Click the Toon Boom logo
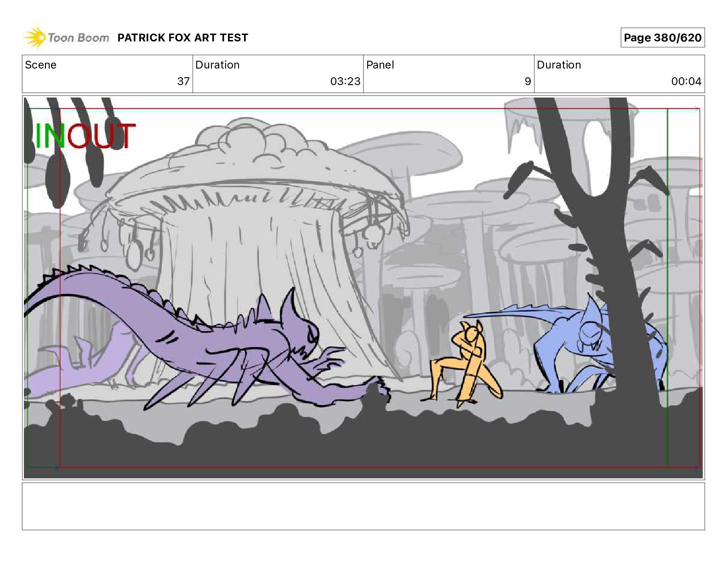Screen dimensions: 728x563 click(67, 38)
